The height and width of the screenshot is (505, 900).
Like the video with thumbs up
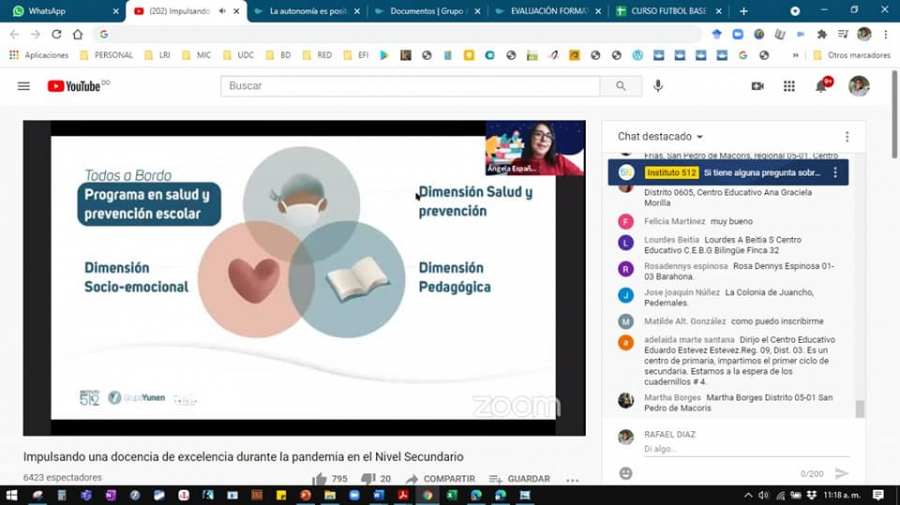[x=320, y=479]
